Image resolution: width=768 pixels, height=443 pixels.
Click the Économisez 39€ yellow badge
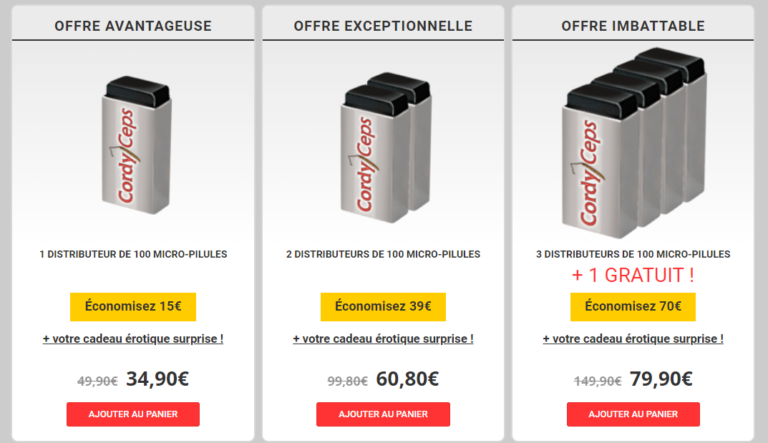coord(383,307)
